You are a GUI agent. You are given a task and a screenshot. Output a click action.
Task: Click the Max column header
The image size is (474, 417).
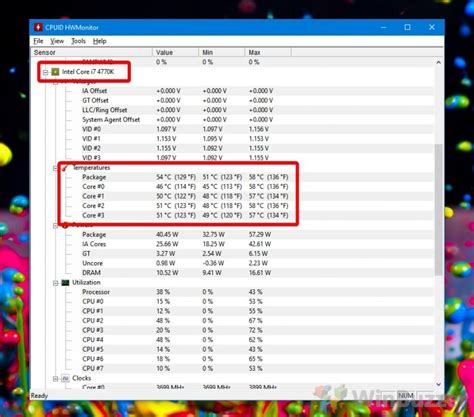268,52
